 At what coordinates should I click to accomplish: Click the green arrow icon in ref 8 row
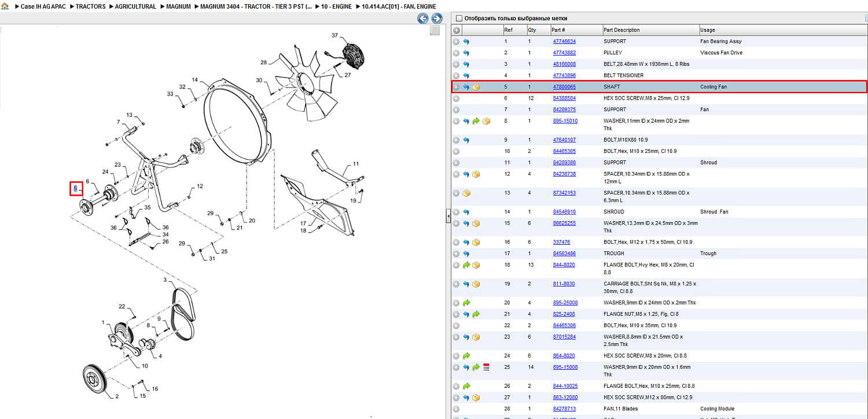(476, 121)
